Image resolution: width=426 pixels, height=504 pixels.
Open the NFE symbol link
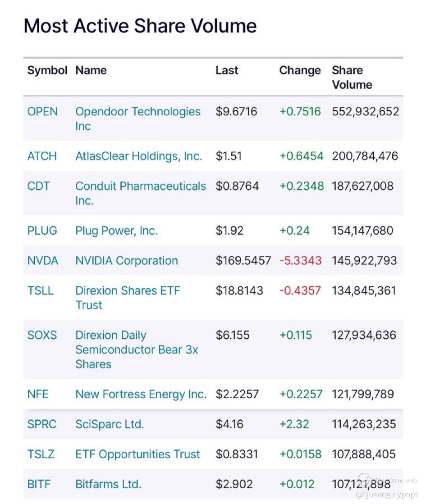pos(38,394)
